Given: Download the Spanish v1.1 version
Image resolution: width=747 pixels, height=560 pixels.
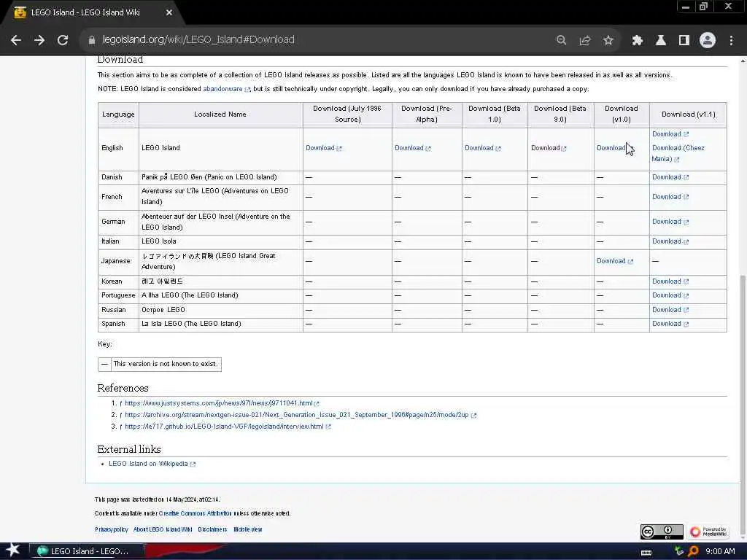Looking at the screenshot, I should point(670,324).
